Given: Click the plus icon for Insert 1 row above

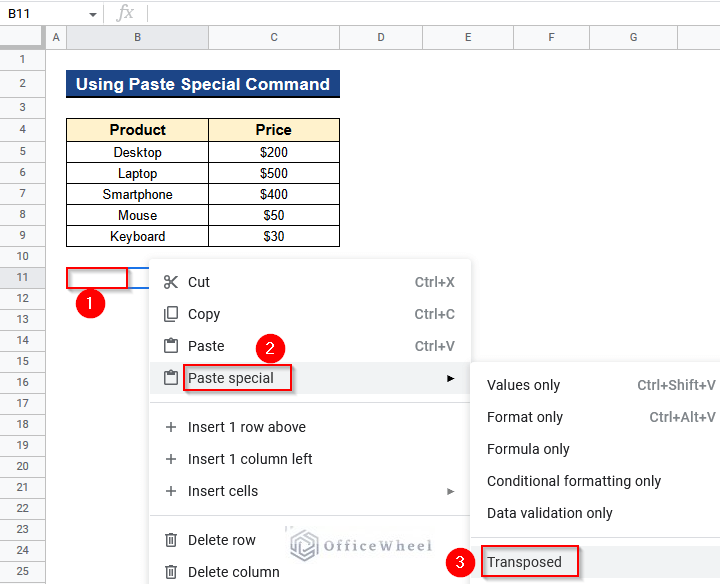Looking at the screenshot, I should click(x=171, y=427).
